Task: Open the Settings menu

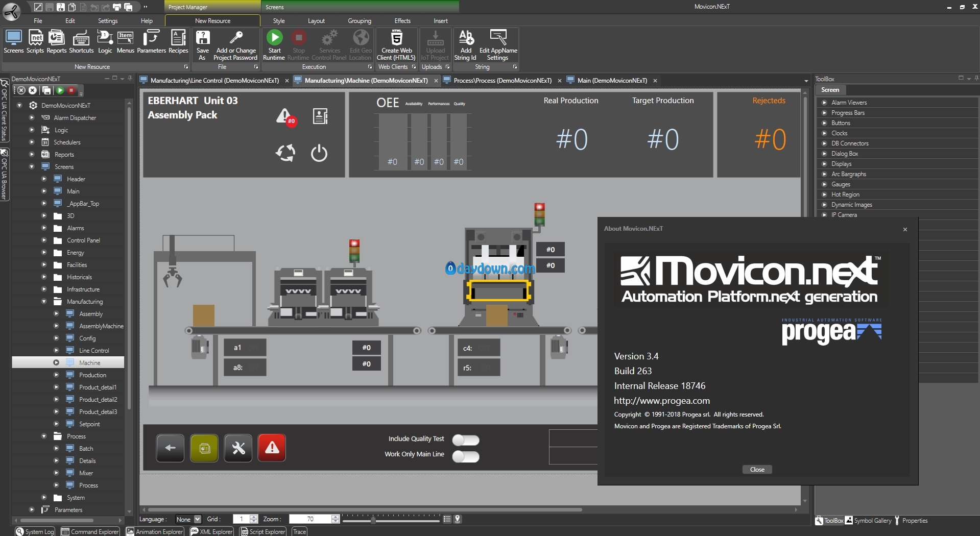Action: 108,21
